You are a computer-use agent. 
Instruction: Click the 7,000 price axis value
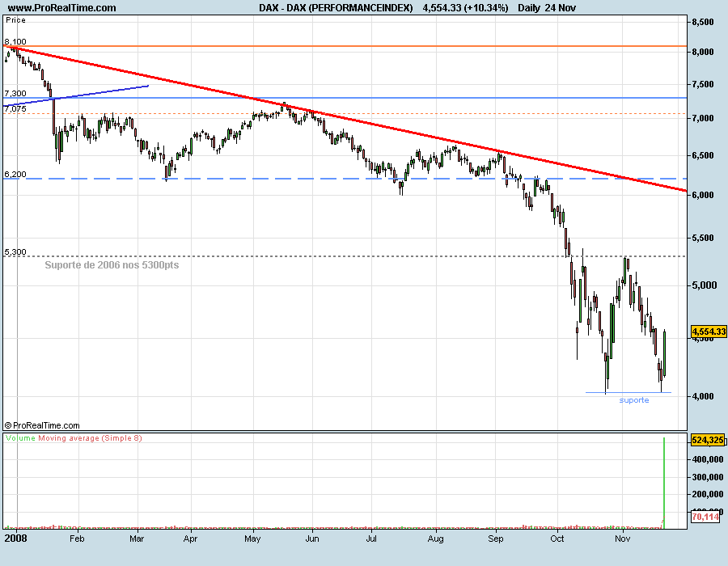(703, 118)
